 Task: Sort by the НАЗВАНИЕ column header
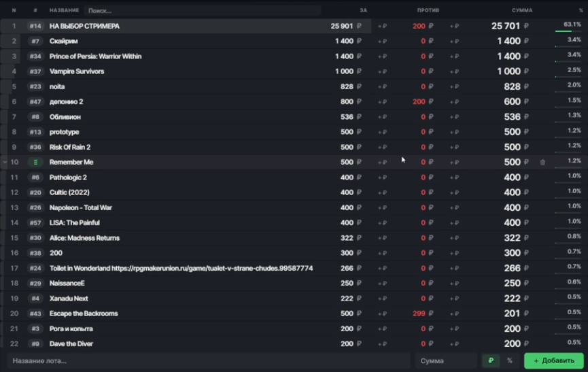64,10
